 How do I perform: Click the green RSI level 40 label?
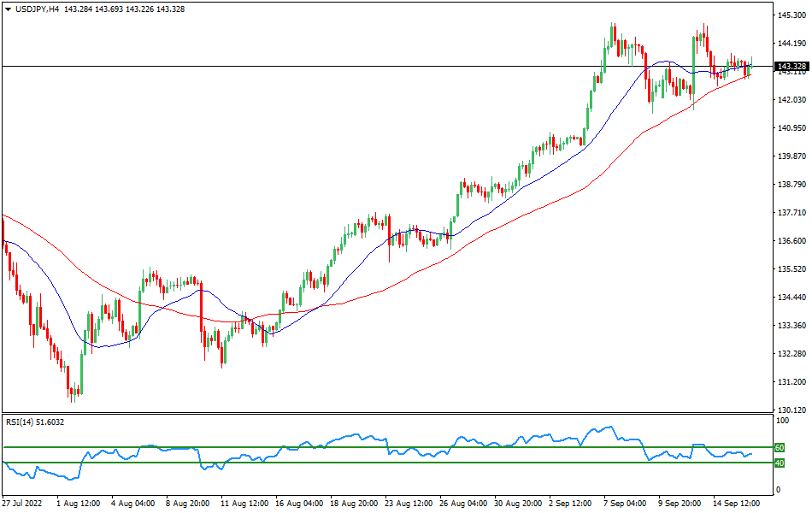(779, 463)
